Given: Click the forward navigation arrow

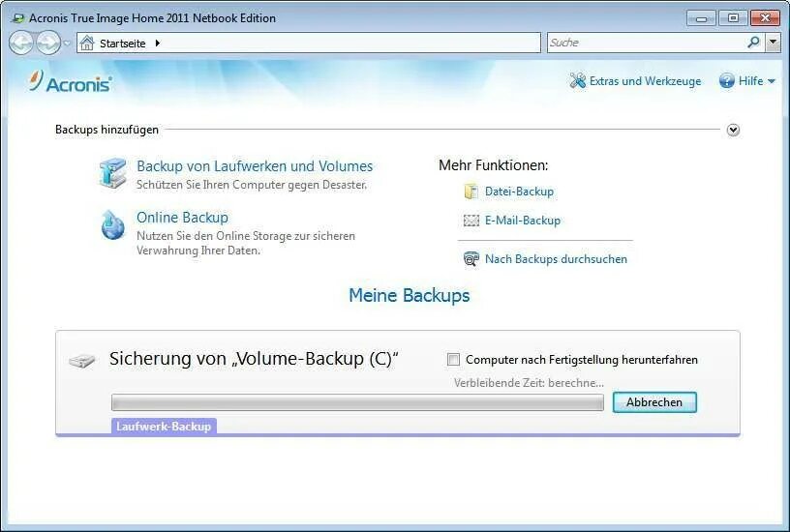Looking at the screenshot, I should pos(48,43).
